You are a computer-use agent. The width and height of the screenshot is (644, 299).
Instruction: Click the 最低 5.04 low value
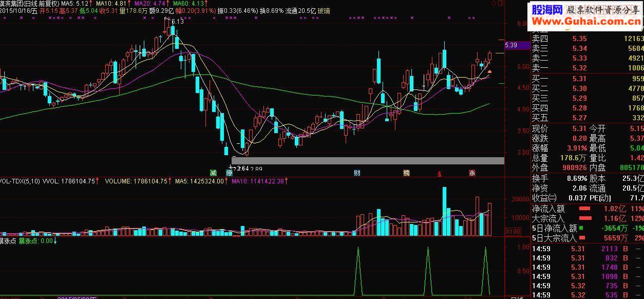tap(637, 148)
